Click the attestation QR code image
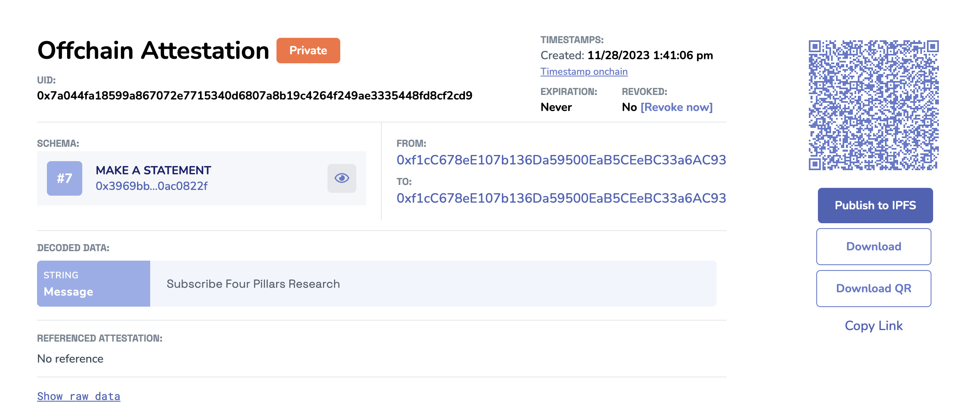The height and width of the screenshot is (416, 980). (873, 105)
